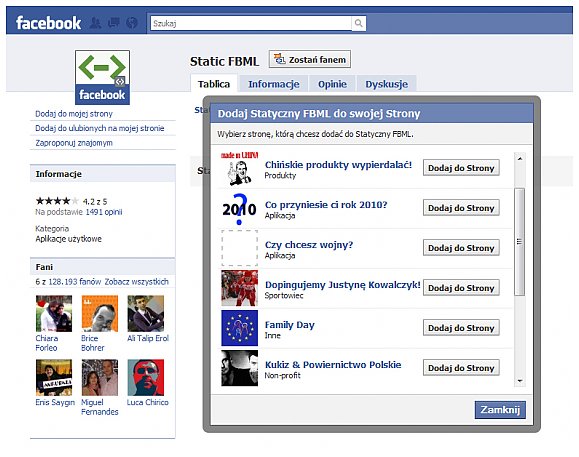Open the notifications globe icon

132,23
